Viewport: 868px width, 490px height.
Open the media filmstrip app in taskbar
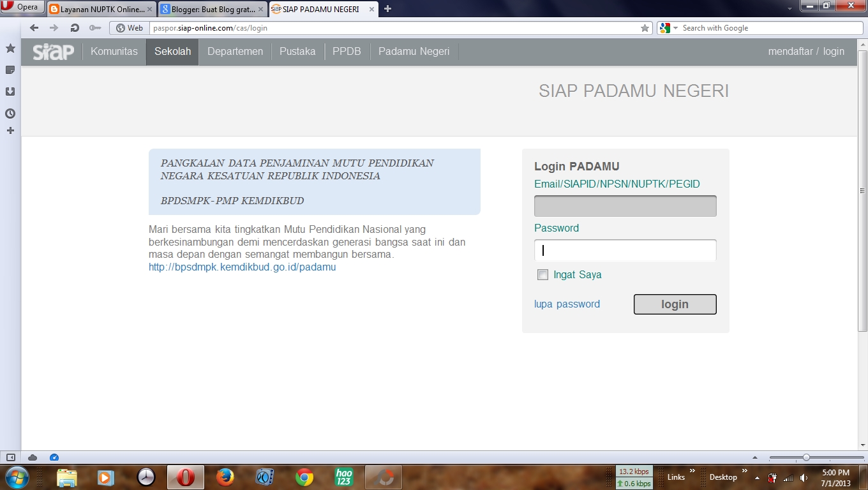[264, 477]
